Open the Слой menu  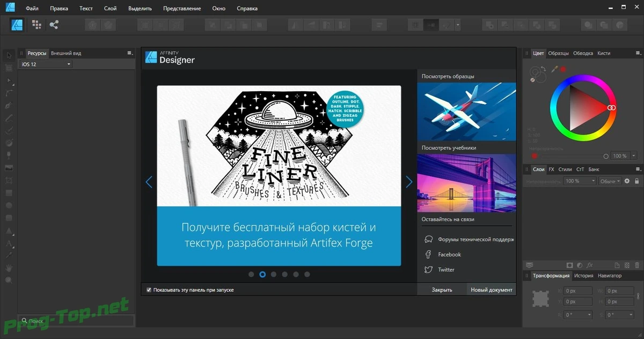click(110, 9)
